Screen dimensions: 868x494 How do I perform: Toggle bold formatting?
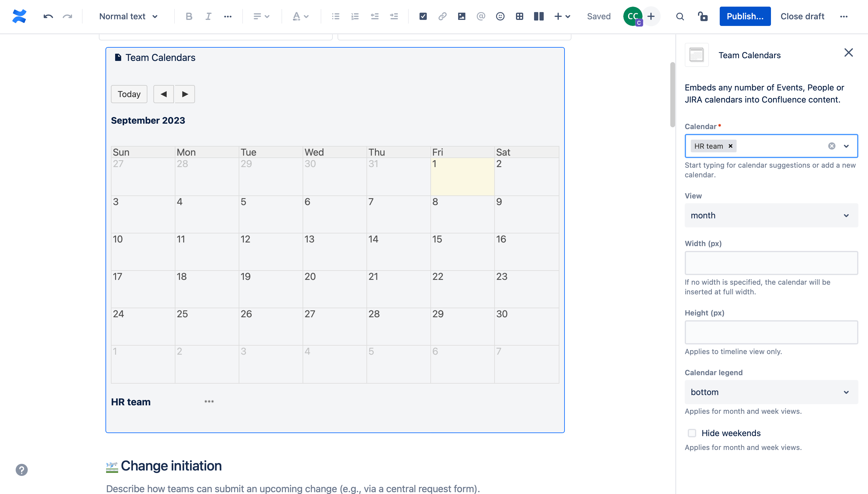pos(189,16)
